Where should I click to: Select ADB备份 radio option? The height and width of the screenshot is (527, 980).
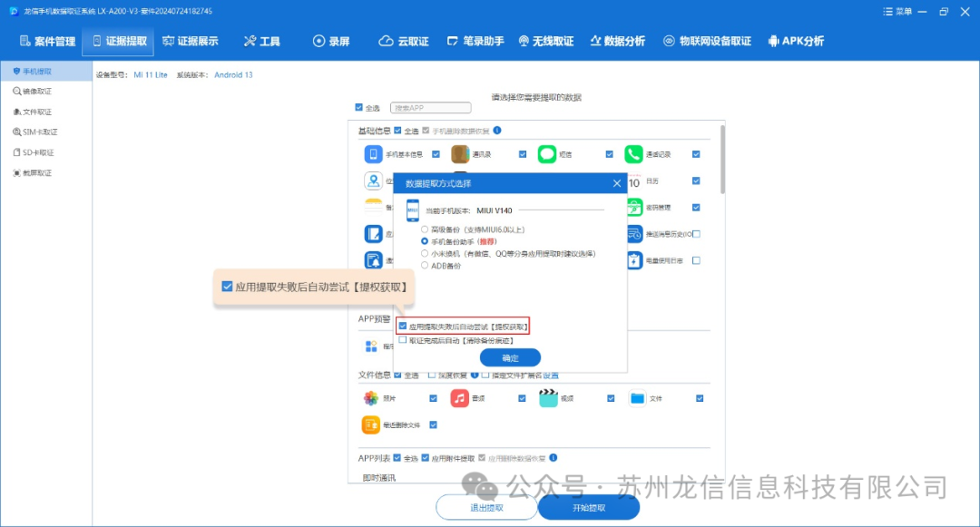pos(425,266)
